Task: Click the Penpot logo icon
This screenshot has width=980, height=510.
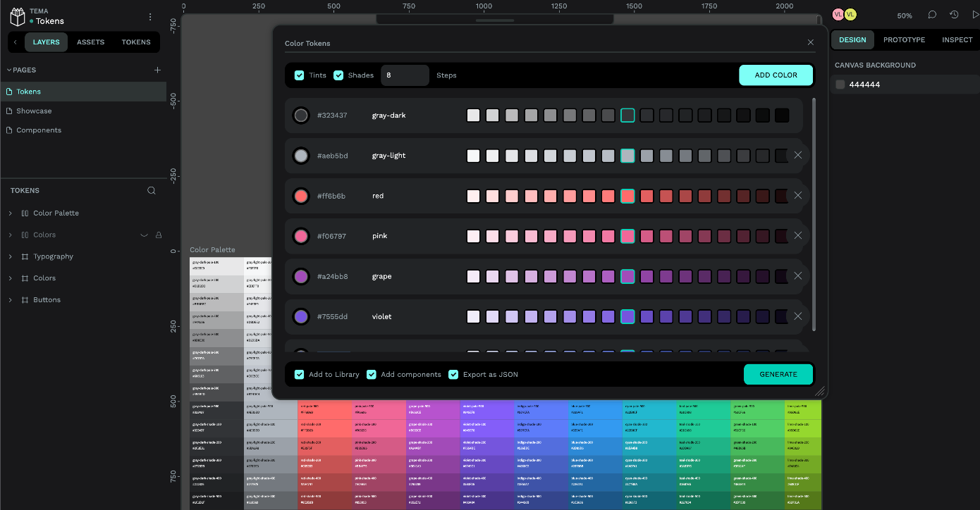Action: (x=18, y=16)
